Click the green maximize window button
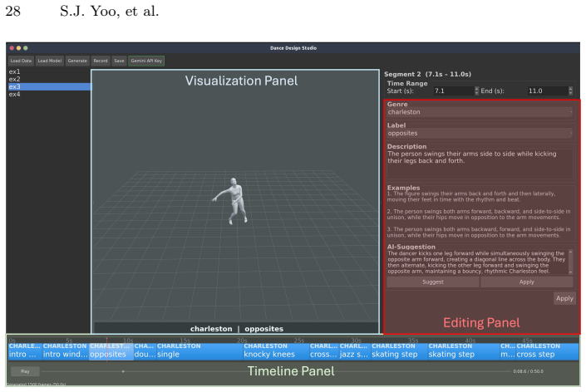Viewport: 586px width, 392px height. click(x=26, y=48)
